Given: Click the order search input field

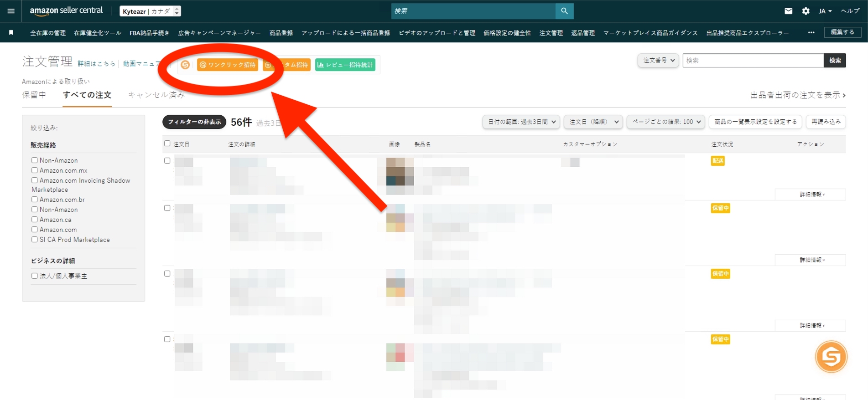Looking at the screenshot, I should click(x=753, y=60).
